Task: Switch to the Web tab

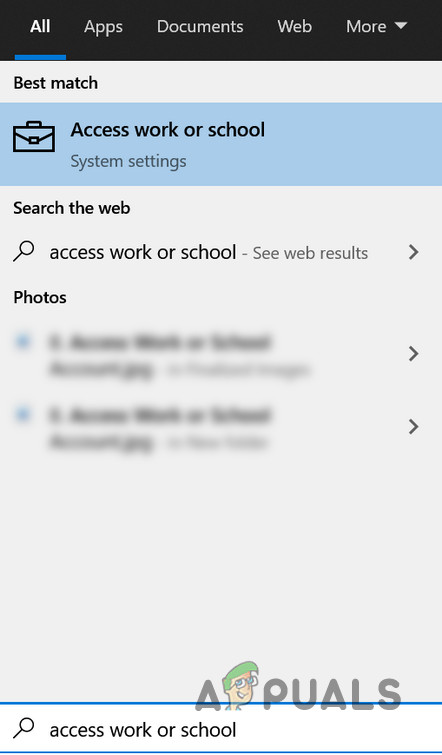Action: click(294, 27)
